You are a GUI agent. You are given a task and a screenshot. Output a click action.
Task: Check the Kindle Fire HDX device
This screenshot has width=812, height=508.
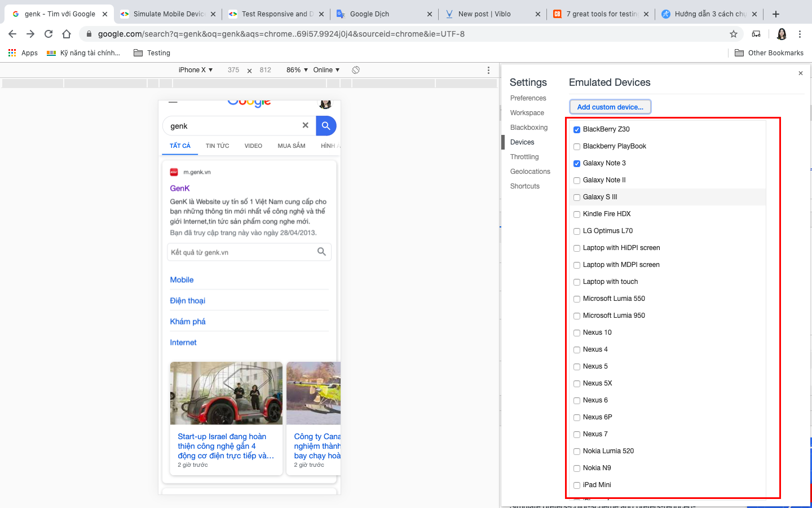[577, 214]
